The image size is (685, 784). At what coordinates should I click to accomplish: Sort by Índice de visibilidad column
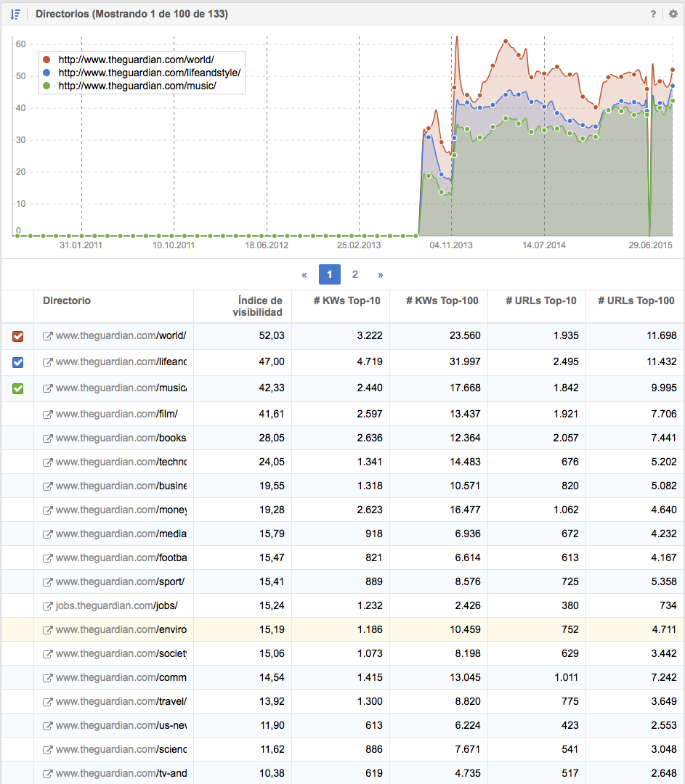click(257, 306)
